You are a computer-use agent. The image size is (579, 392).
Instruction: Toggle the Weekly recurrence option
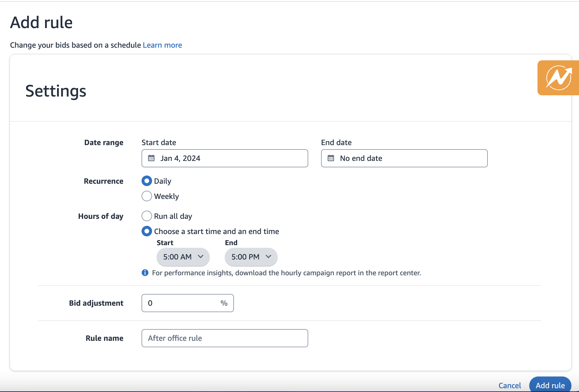click(147, 196)
